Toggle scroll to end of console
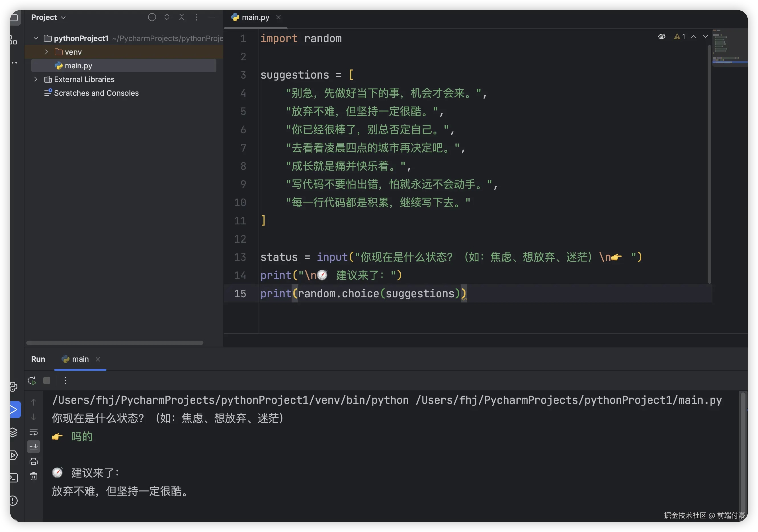Image resolution: width=758 pixels, height=532 pixels. [34, 447]
